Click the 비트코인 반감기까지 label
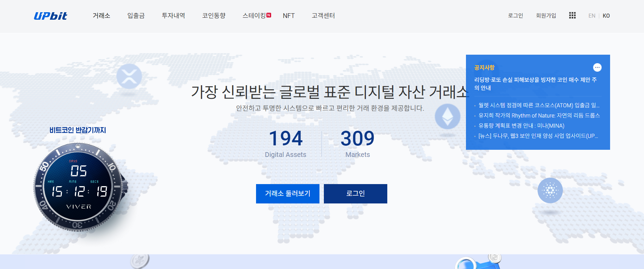 point(78,130)
